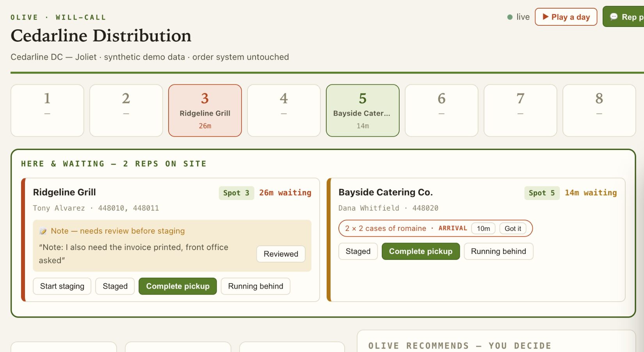Open spot 3 Ridgeline Grill card

pos(205,111)
